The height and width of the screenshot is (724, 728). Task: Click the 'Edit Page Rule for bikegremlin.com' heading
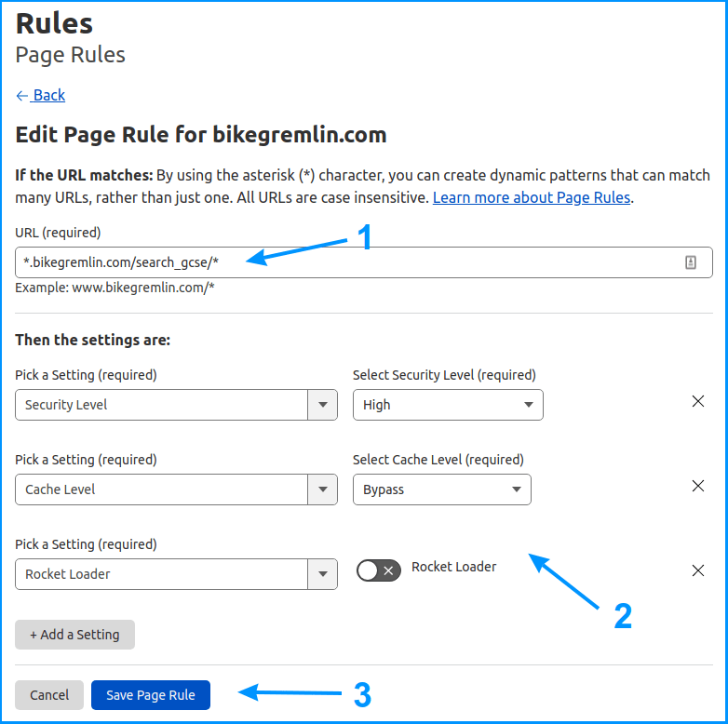[x=201, y=135]
